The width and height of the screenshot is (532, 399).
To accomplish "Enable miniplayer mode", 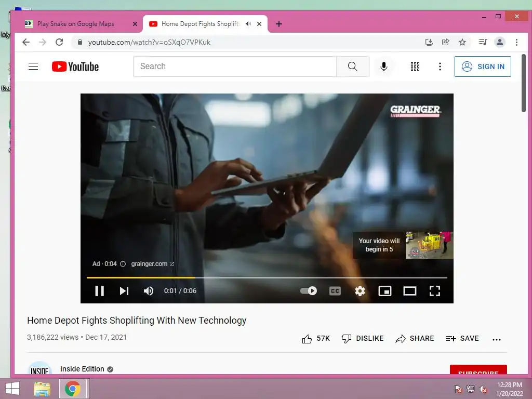I will tap(385, 291).
